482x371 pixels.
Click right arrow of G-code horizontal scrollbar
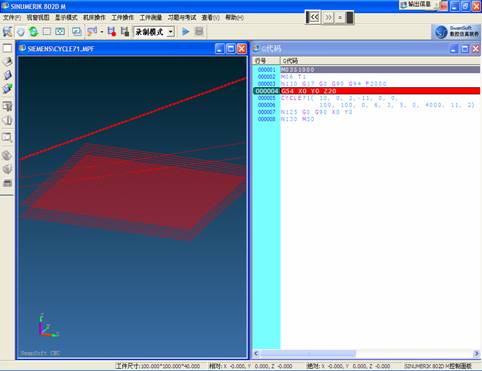[476, 354]
